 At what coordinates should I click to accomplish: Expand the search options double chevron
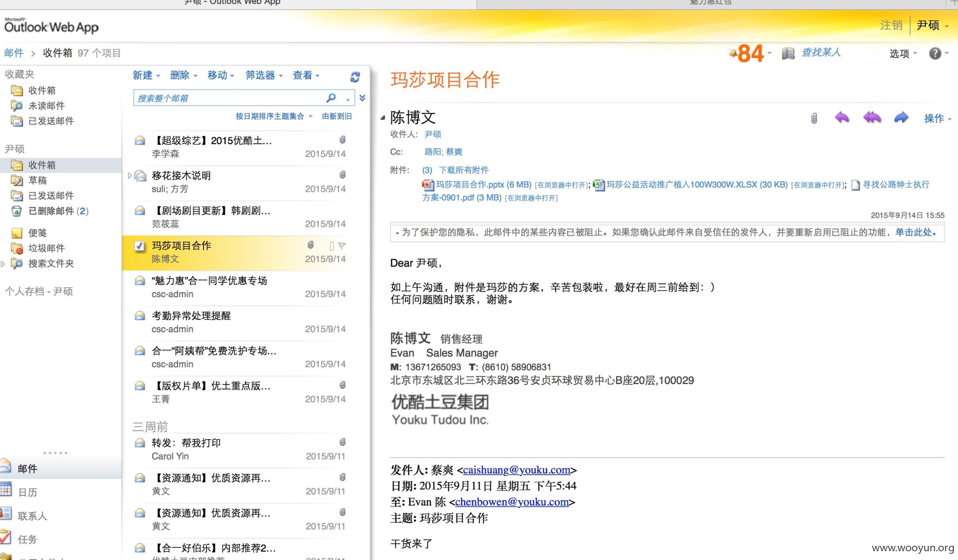click(362, 98)
